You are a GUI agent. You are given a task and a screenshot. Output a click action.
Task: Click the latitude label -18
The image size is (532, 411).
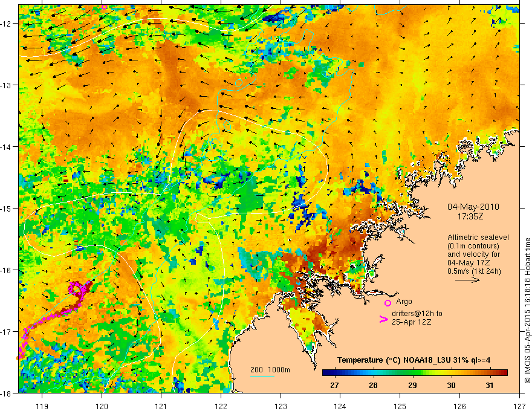pyautogui.click(x=6, y=393)
